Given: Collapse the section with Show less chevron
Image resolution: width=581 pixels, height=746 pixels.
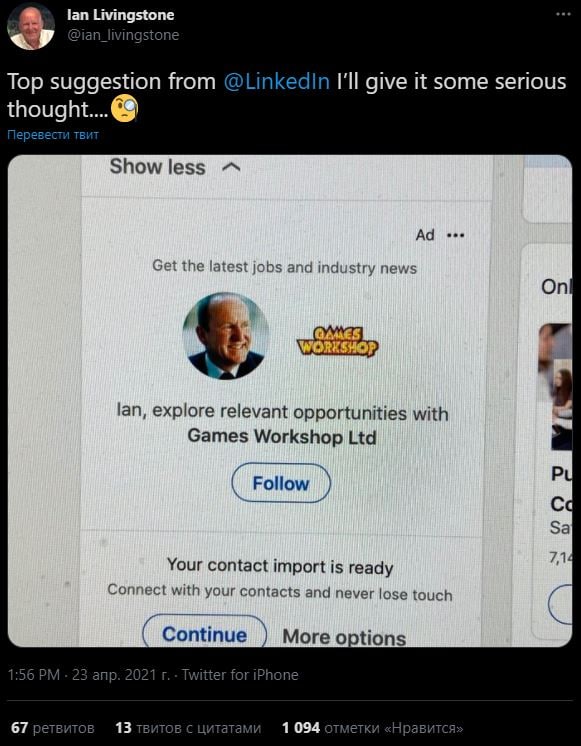Looking at the screenshot, I should coord(231,167).
